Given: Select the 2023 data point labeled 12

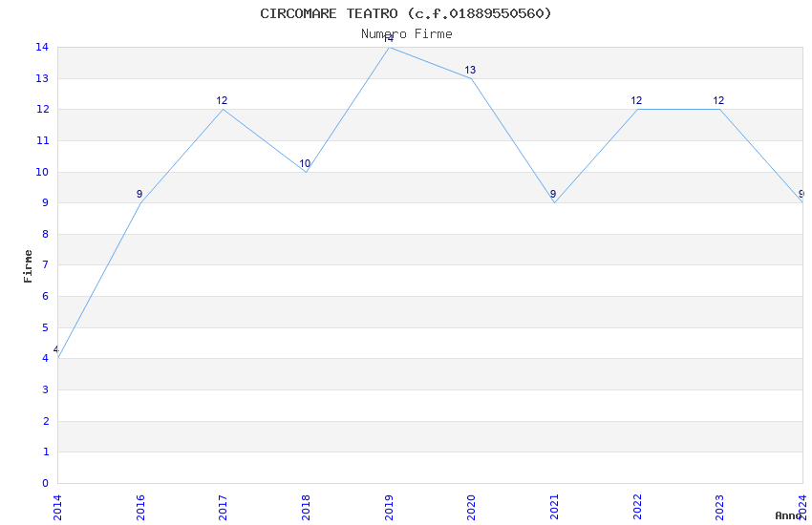Looking at the screenshot, I should (718, 100).
